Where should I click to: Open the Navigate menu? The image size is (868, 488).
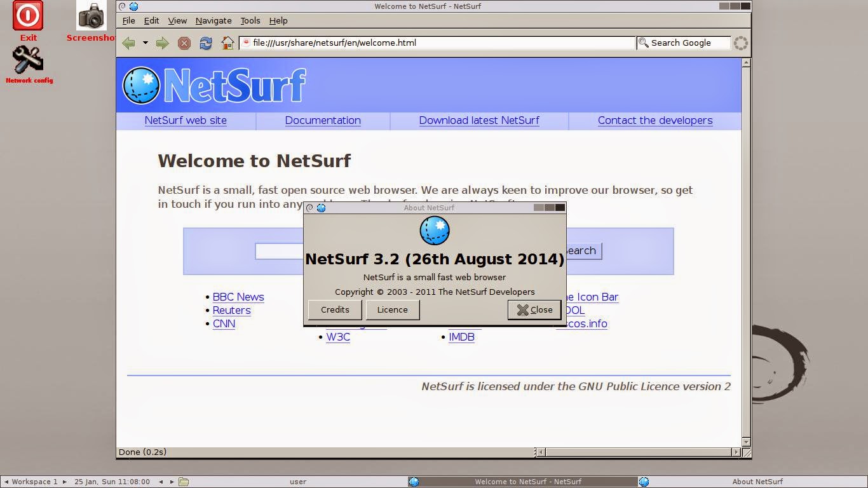click(214, 21)
